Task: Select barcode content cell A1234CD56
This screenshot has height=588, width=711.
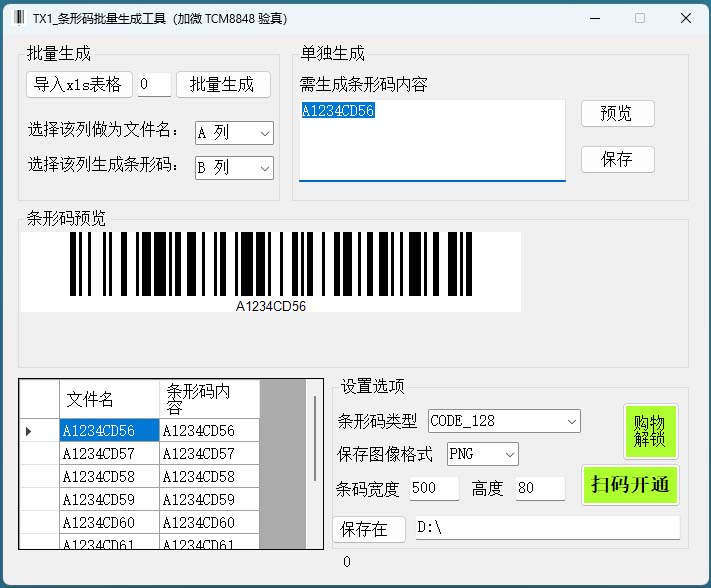Action: click(209, 430)
